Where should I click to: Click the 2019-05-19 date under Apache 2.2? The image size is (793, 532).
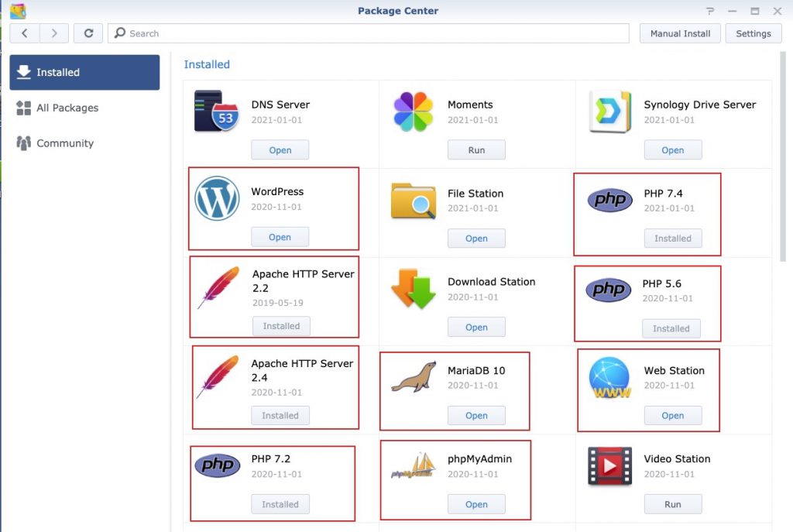tap(278, 303)
